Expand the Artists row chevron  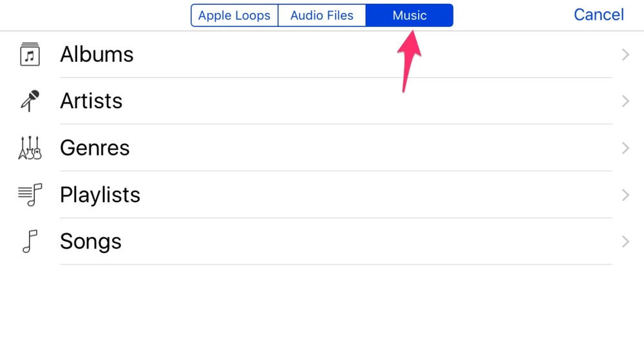[x=625, y=101]
